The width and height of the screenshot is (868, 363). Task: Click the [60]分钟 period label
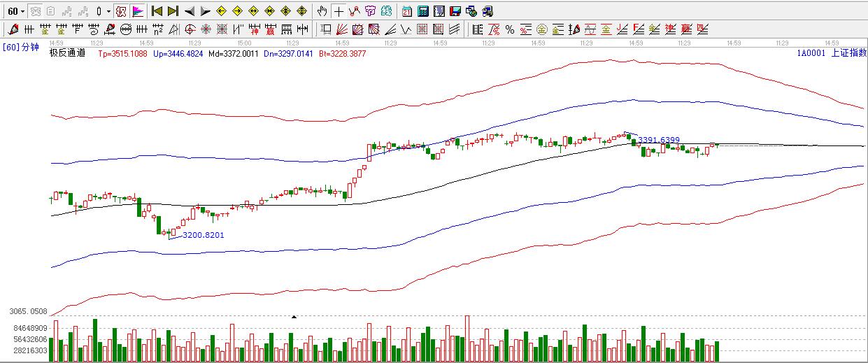tap(21, 48)
